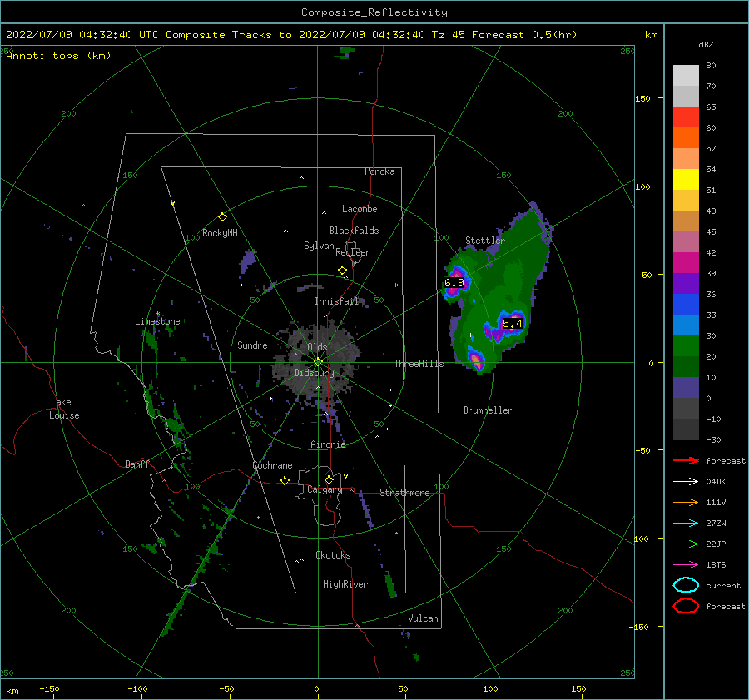Select the yellow radar-site diamond between Olds and Didsbury
Viewport: 749px width, 700px height.
[318, 362]
